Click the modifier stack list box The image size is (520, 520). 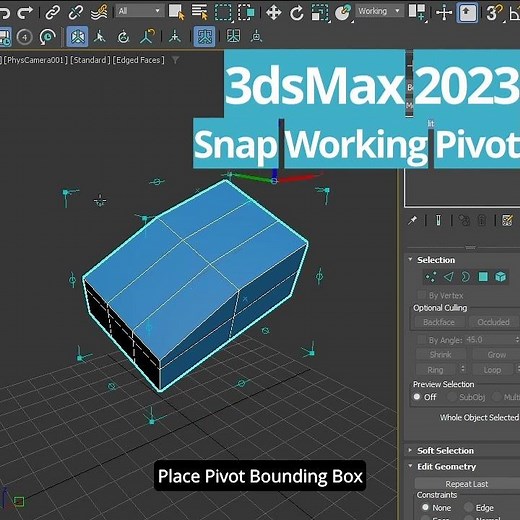coord(462,188)
